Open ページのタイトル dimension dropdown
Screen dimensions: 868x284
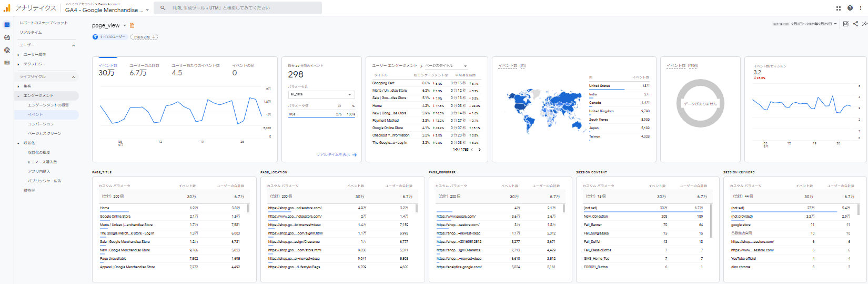click(x=446, y=66)
